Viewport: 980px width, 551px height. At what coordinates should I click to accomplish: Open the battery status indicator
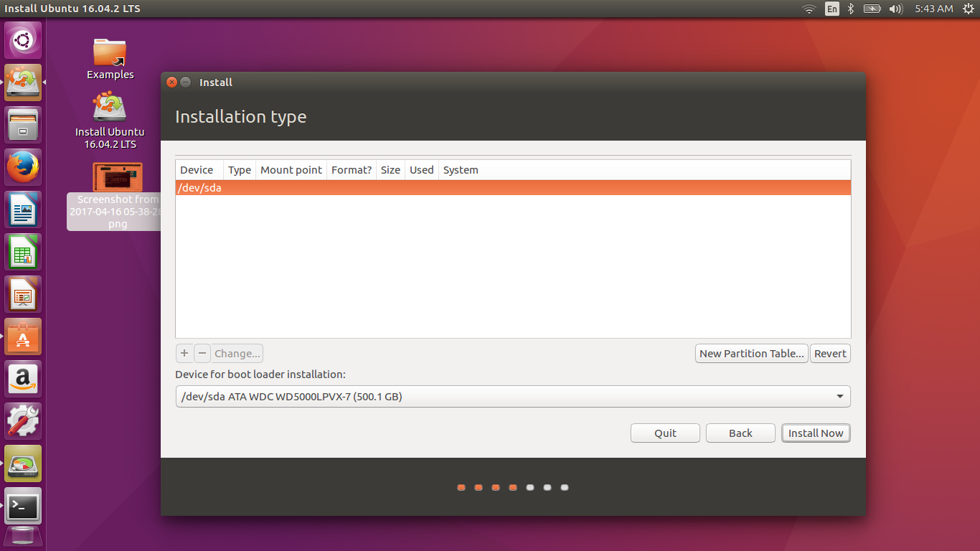(872, 9)
